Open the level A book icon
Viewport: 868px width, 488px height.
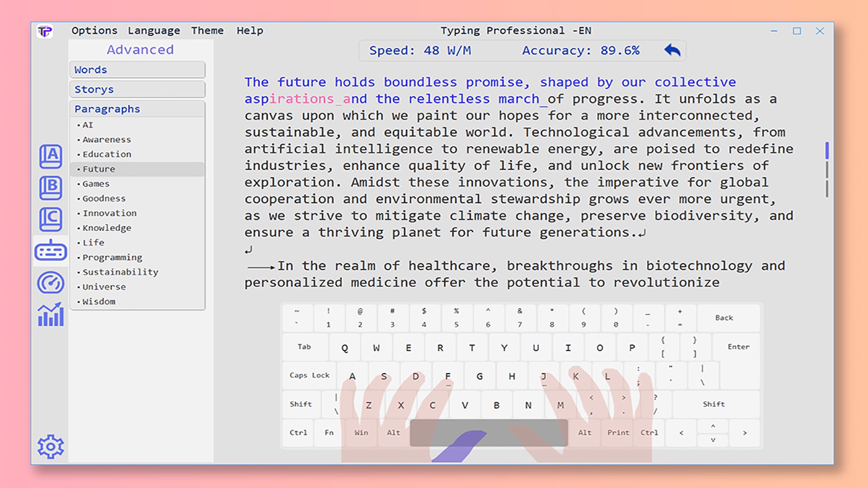51,156
